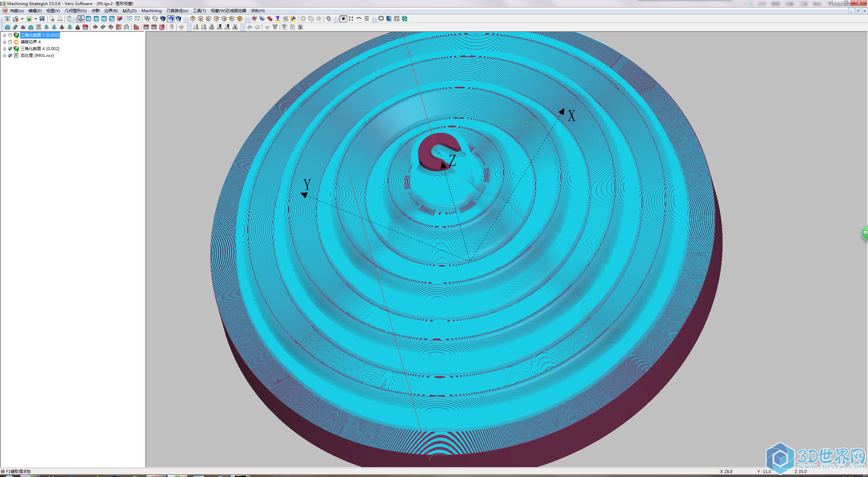Image resolution: width=868 pixels, height=477 pixels.
Task: Click the green play arrow run icon
Action: click(x=29, y=19)
